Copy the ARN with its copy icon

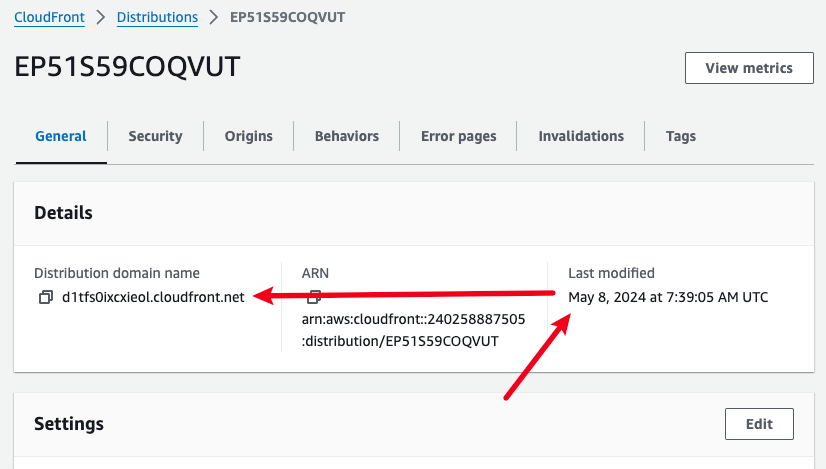pos(314,297)
